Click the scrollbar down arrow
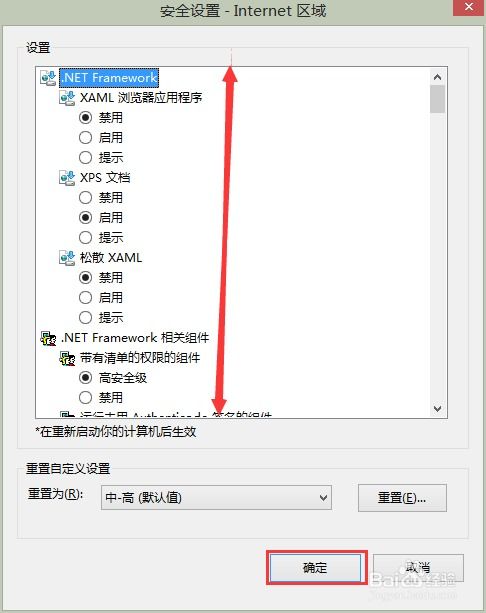 pyautogui.click(x=438, y=409)
